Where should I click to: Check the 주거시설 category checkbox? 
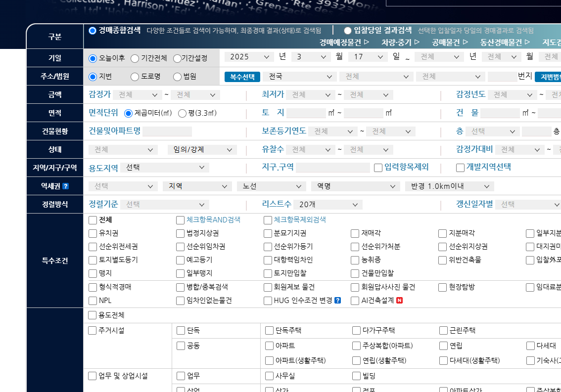coord(93,331)
